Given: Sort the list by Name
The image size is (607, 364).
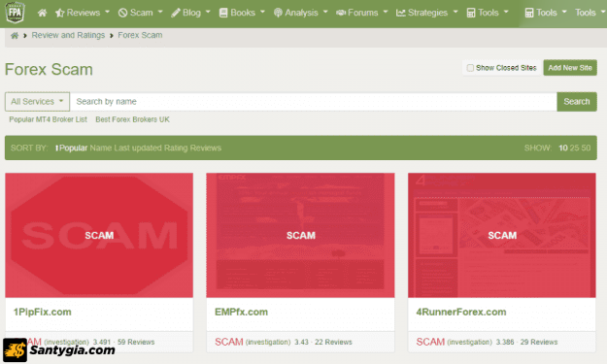Looking at the screenshot, I should pos(101,148).
